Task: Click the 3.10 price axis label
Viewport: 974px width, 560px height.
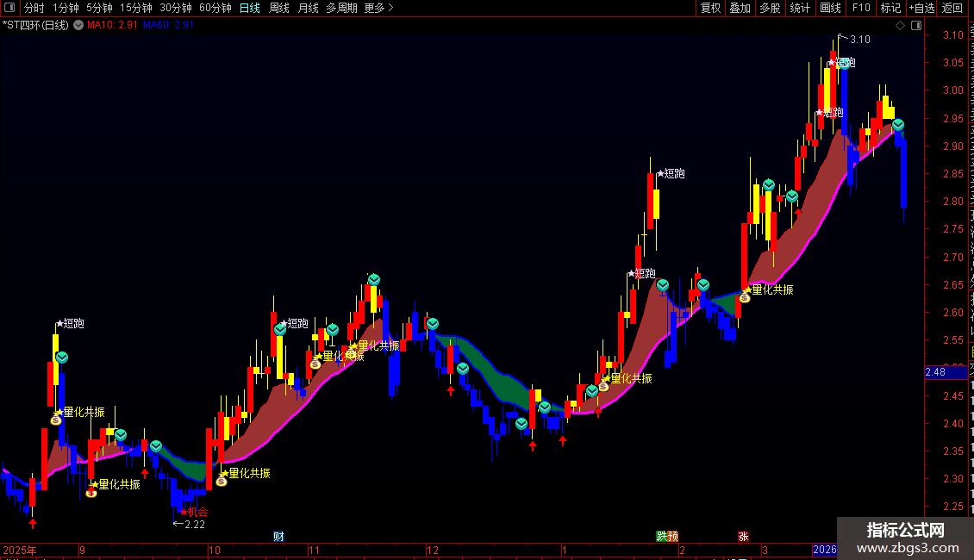Action: [x=952, y=35]
